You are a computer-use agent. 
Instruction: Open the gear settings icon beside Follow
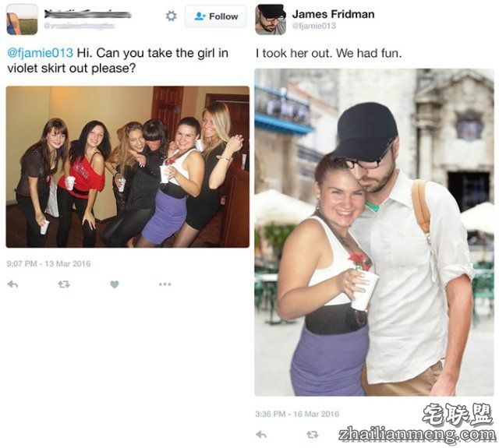[x=171, y=16]
